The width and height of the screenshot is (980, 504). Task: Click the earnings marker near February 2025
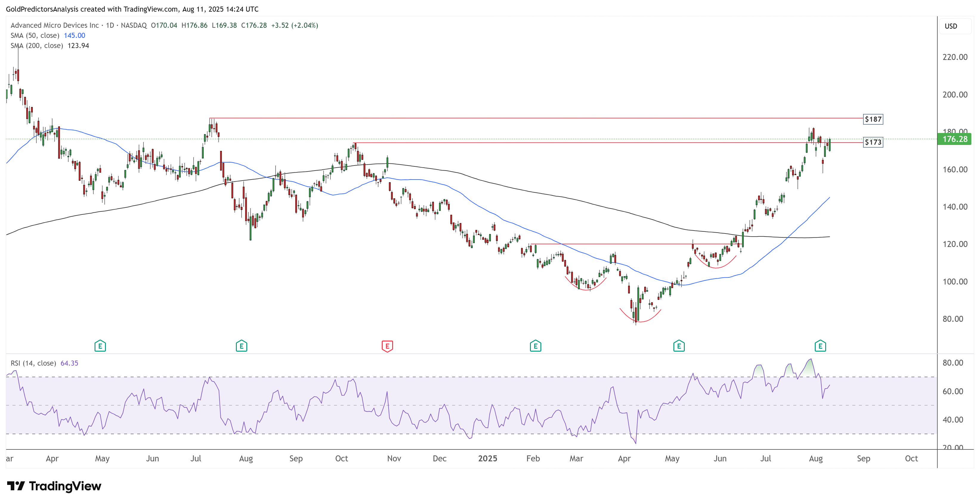536,346
